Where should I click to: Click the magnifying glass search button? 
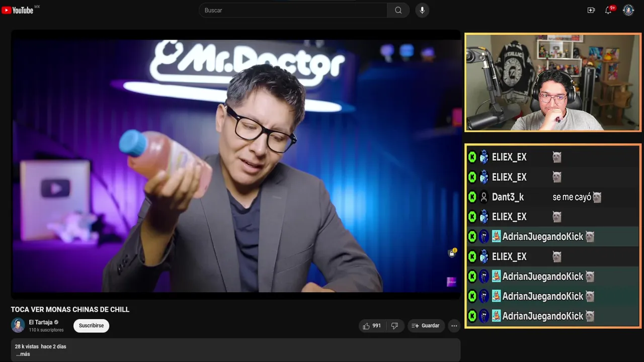tap(398, 10)
